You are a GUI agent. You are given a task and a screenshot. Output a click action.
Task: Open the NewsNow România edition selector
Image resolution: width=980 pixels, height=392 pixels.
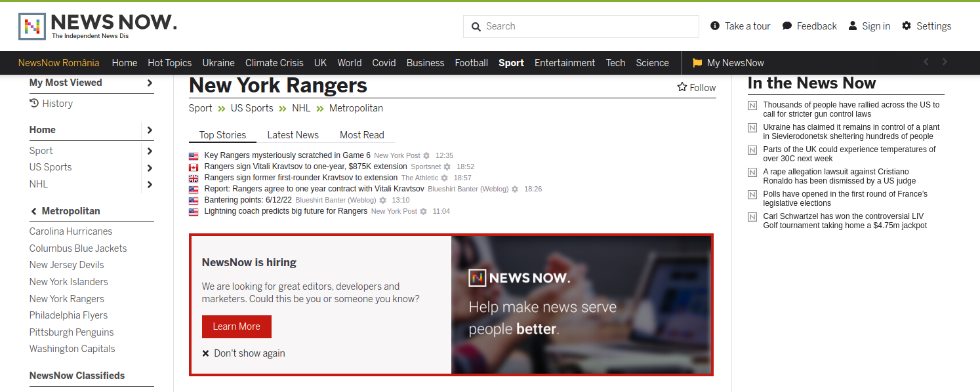tap(59, 63)
